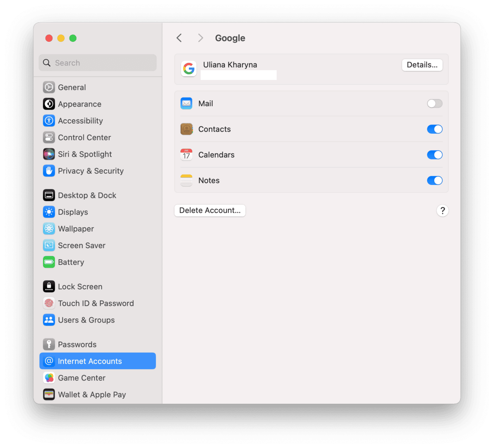Click the green zoom window button
Image resolution: width=494 pixels, height=448 pixels.
73,38
